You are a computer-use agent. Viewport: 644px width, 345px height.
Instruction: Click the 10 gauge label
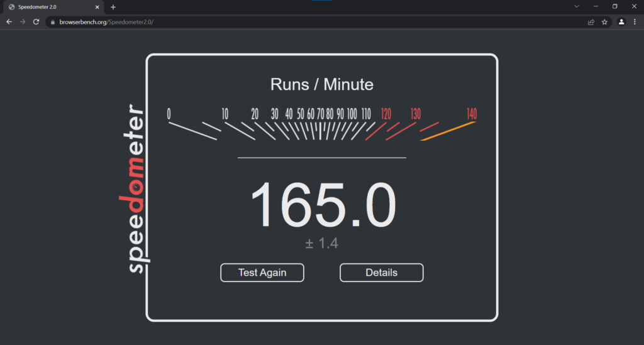pyautogui.click(x=225, y=114)
